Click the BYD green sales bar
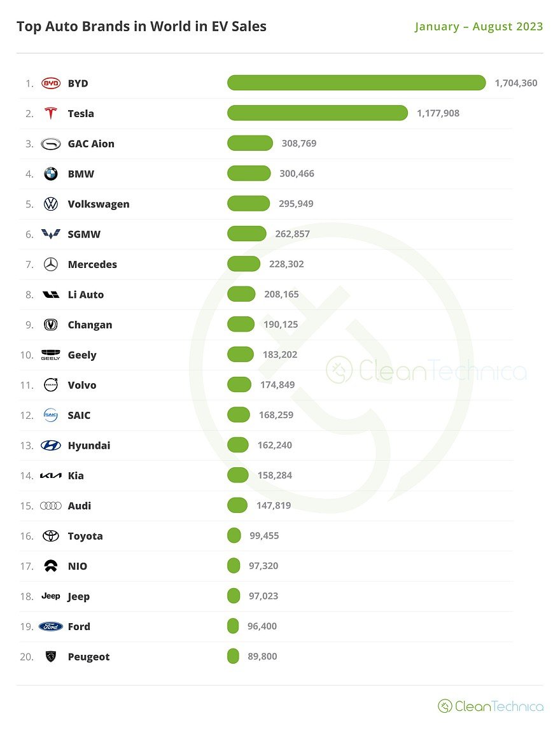The width and height of the screenshot is (560, 730). point(356,83)
